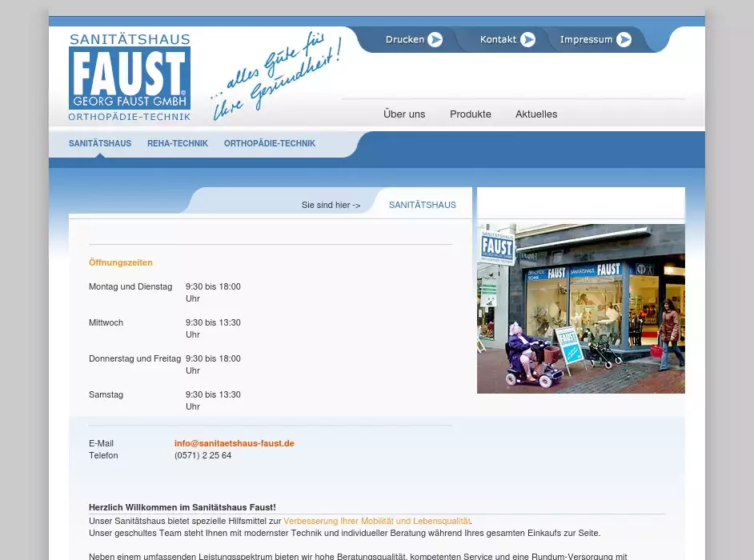754x560 pixels.
Task: Click the arrow icon next to Impressum
Action: (x=624, y=39)
